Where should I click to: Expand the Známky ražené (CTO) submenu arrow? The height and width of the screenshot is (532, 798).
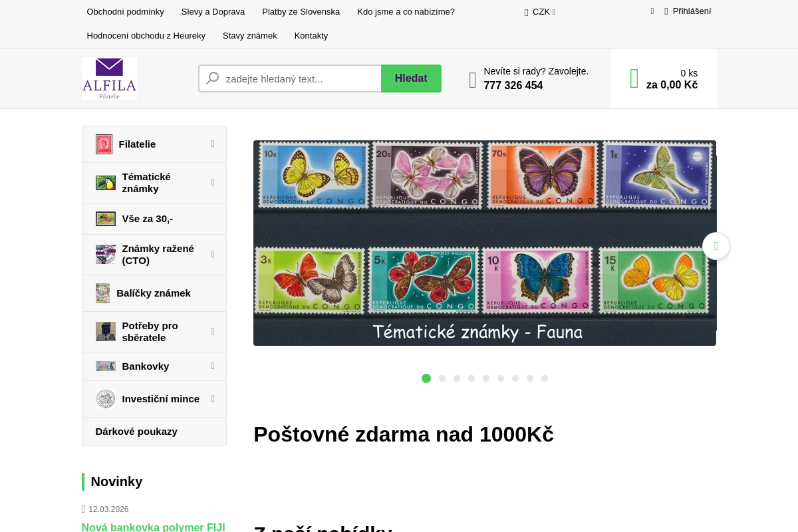[213, 254]
